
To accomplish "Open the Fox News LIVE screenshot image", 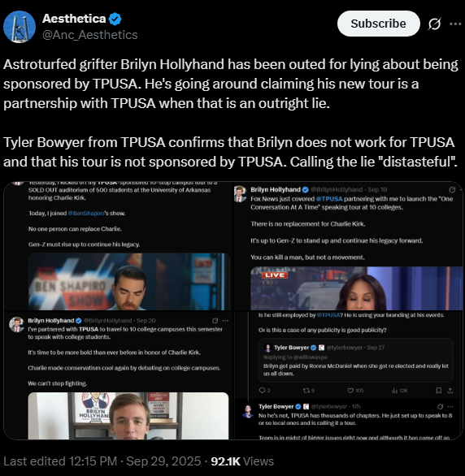I will [x=348, y=246].
